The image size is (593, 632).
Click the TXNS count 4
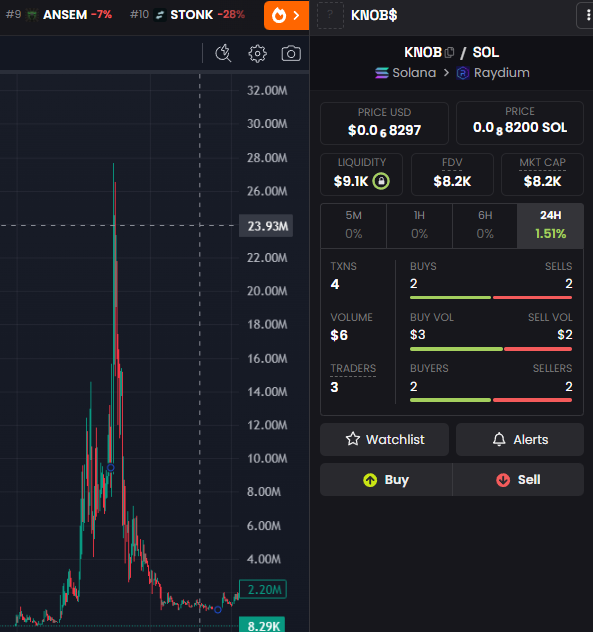click(x=335, y=284)
